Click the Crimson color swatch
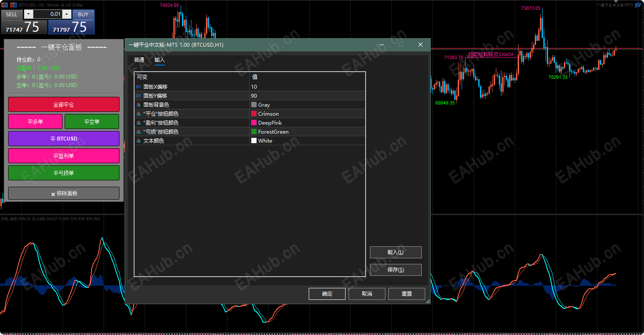 tap(254, 114)
